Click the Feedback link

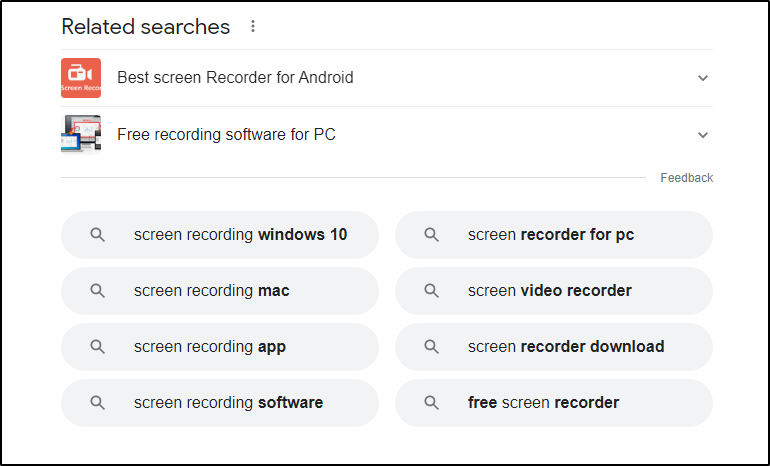[x=686, y=178]
